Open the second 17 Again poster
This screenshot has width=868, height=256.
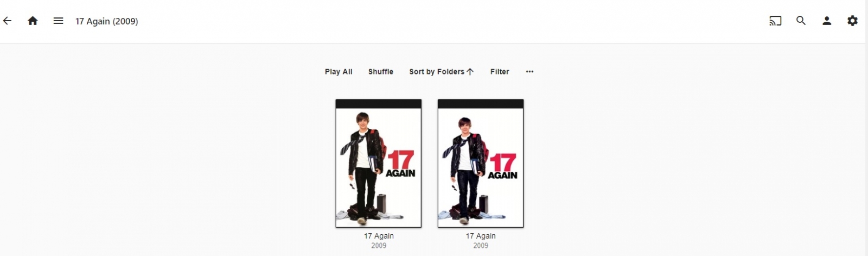pos(481,163)
